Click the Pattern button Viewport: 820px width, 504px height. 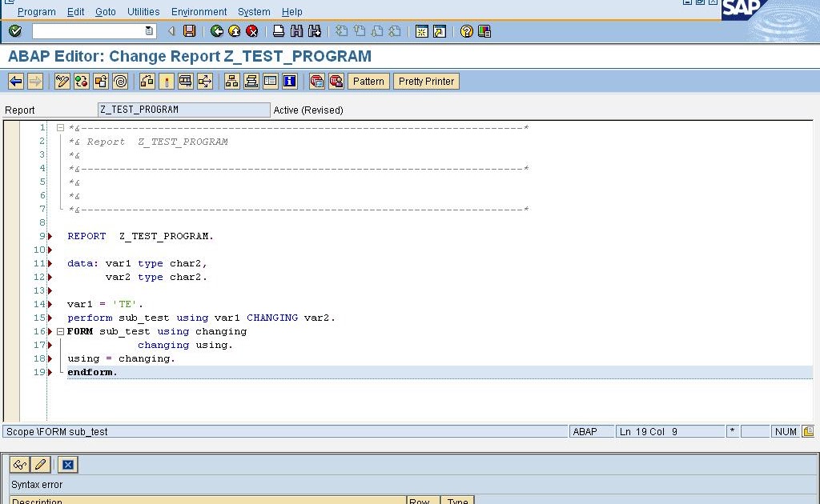pyautogui.click(x=368, y=81)
